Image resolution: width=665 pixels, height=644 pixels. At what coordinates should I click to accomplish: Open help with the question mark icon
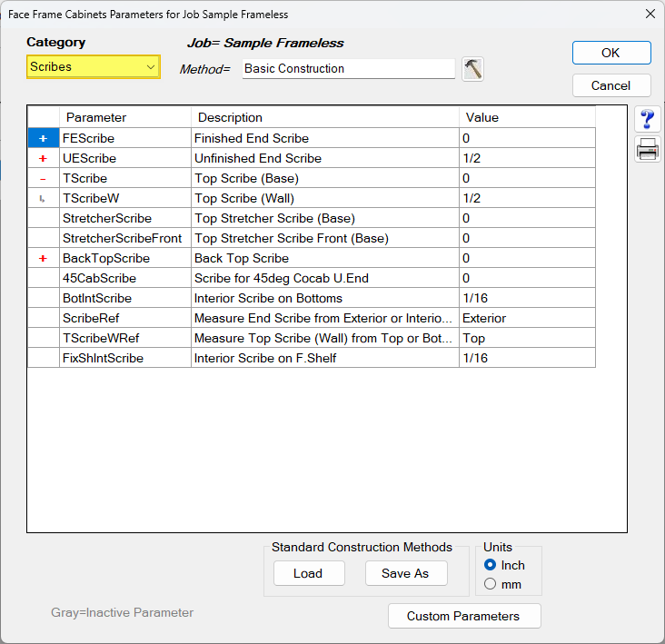[x=647, y=119]
